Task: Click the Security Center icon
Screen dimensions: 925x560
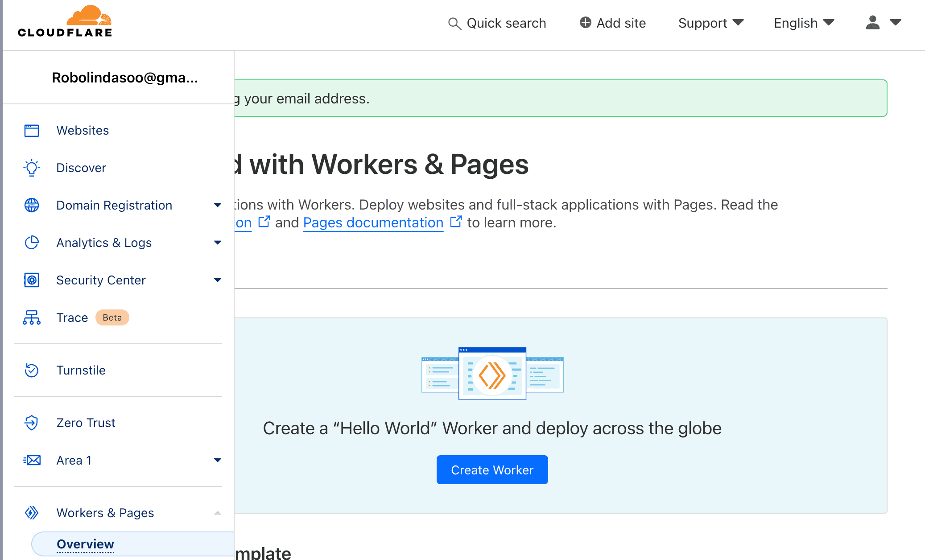Action: [x=32, y=280]
